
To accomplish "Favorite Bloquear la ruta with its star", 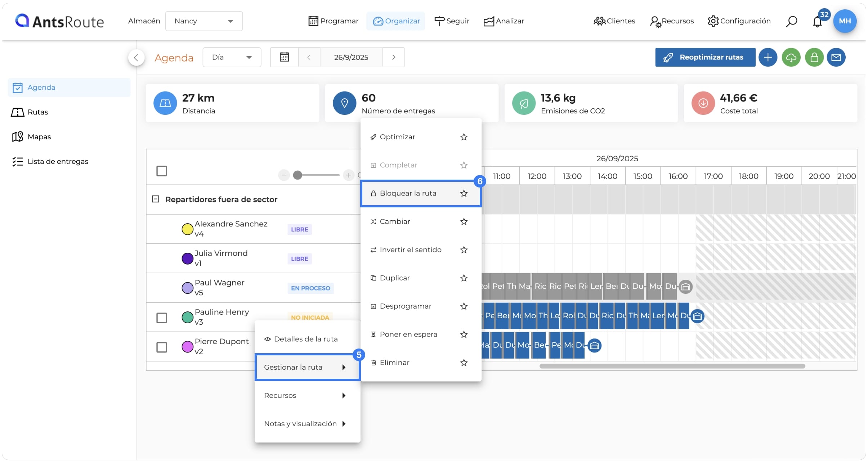I will pos(464,193).
